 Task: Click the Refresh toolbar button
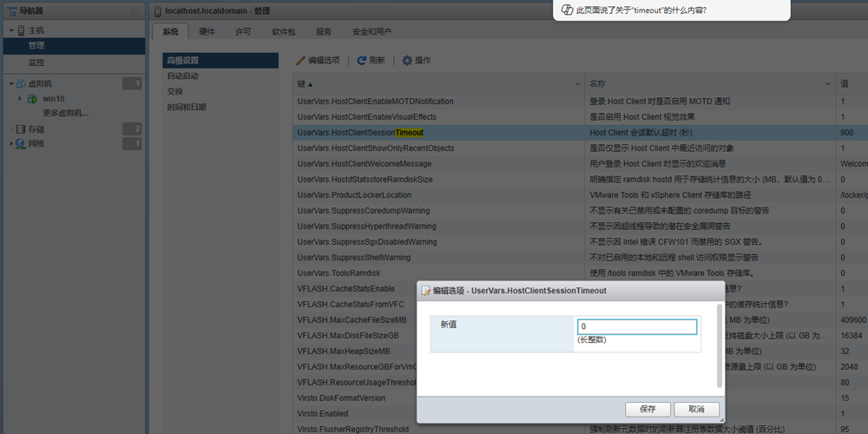(x=371, y=61)
